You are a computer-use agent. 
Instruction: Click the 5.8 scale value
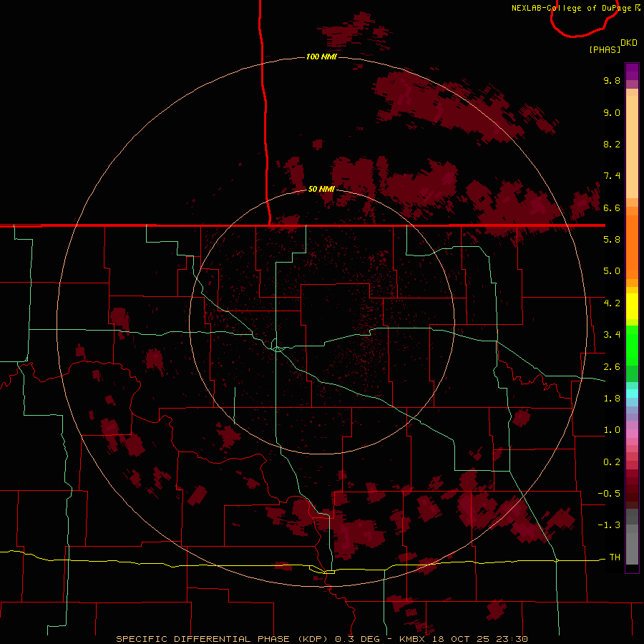tap(612, 240)
